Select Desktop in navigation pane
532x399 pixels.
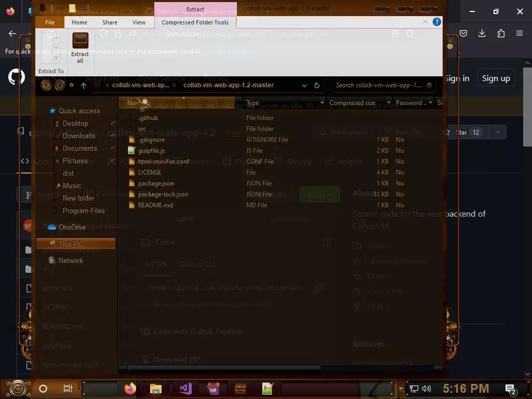(75, 123)
